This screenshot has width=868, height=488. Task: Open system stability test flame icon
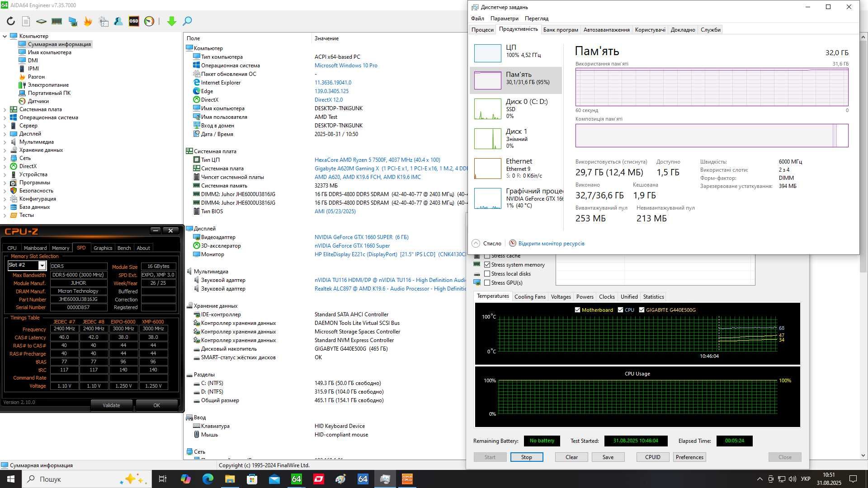88,21
